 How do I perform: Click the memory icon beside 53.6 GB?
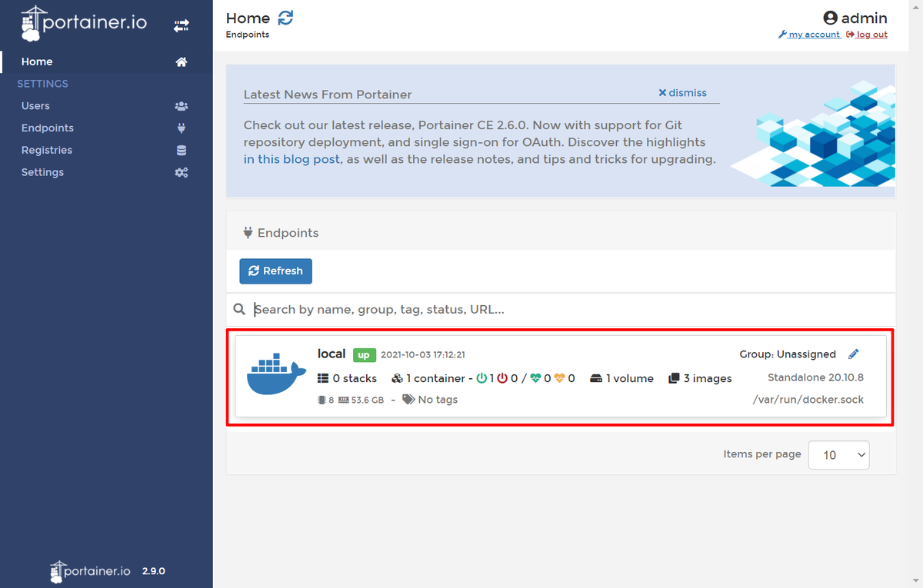click(343, 400)
